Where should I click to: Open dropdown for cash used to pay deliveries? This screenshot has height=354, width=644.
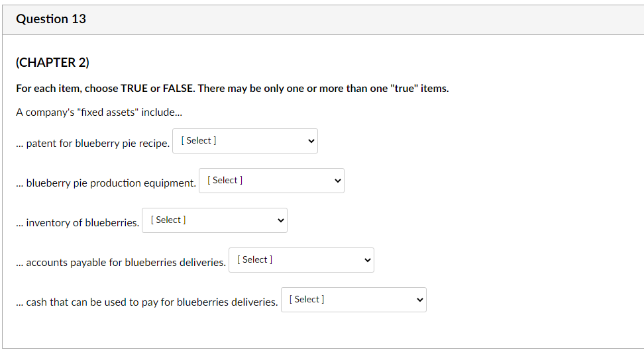click(x=354, y=300)
